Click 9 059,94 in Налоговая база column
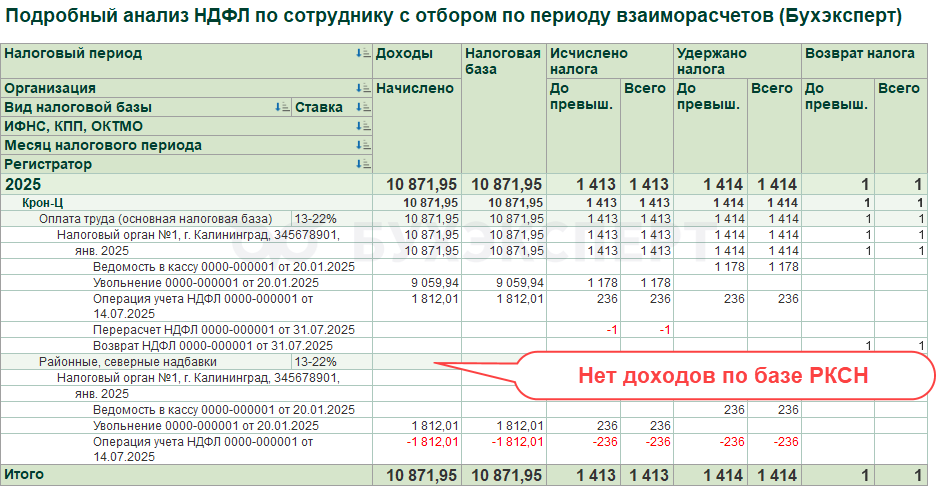The image size is (936, 486). tap(520, 283)
